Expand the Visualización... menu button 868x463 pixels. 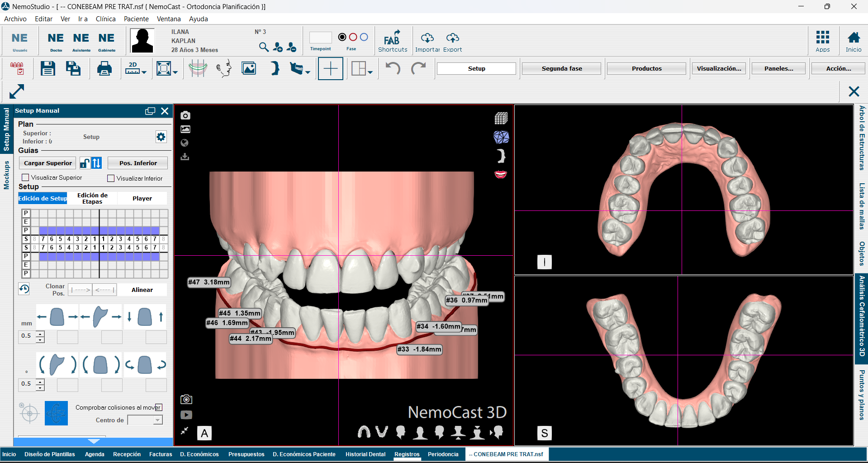click(719, 68)
